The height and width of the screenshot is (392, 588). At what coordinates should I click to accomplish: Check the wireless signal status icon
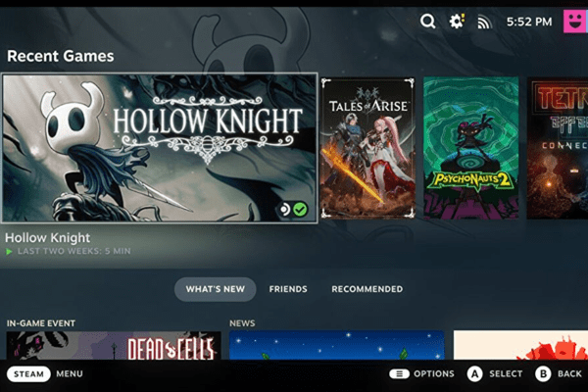484,23
